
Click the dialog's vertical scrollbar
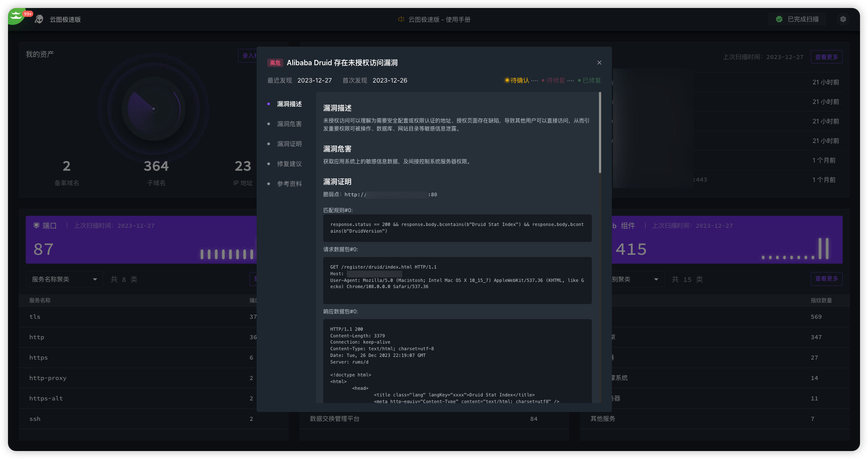600,133
